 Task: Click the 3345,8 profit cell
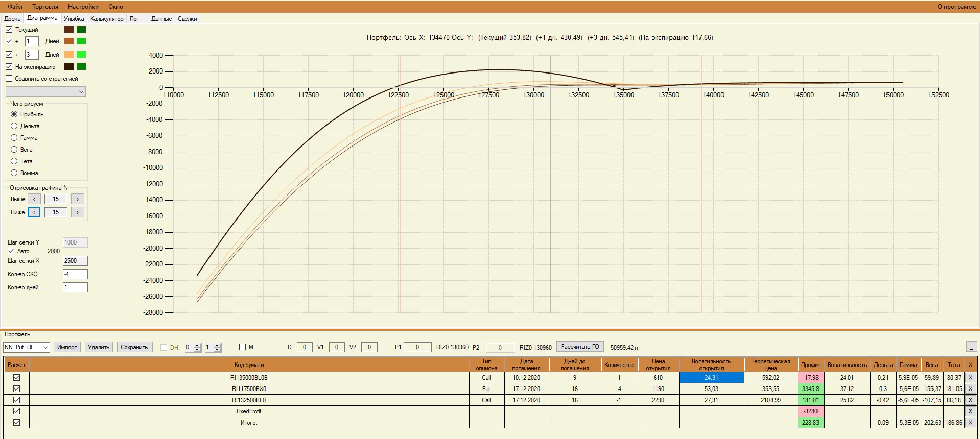coord(811,389)
